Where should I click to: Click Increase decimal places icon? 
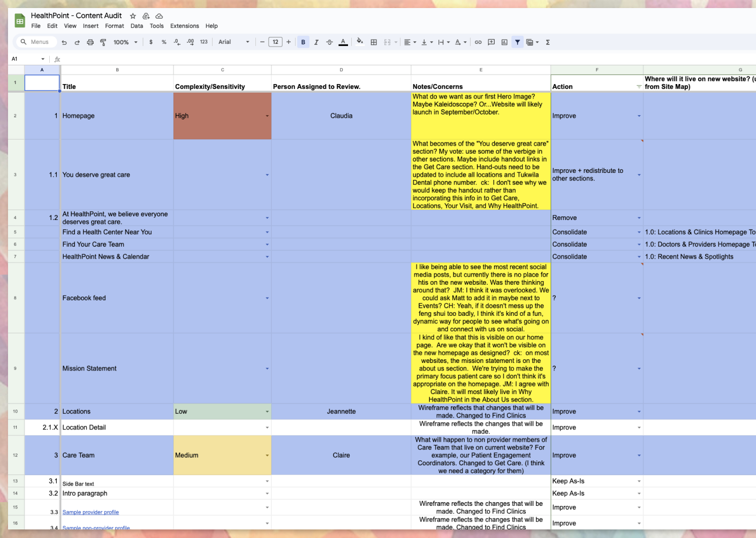coord(190,42)
